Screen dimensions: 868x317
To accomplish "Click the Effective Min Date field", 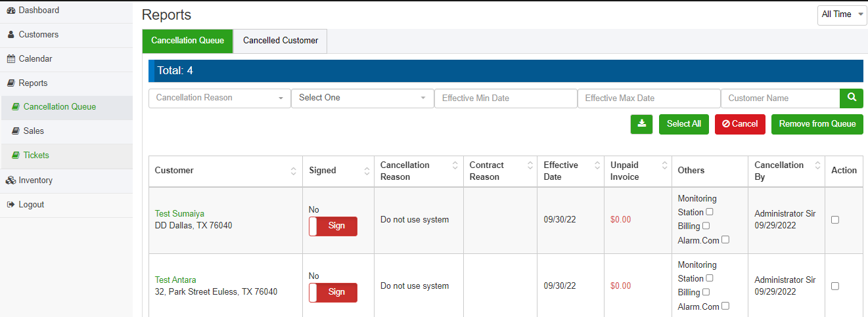I will tap(505, 98).
